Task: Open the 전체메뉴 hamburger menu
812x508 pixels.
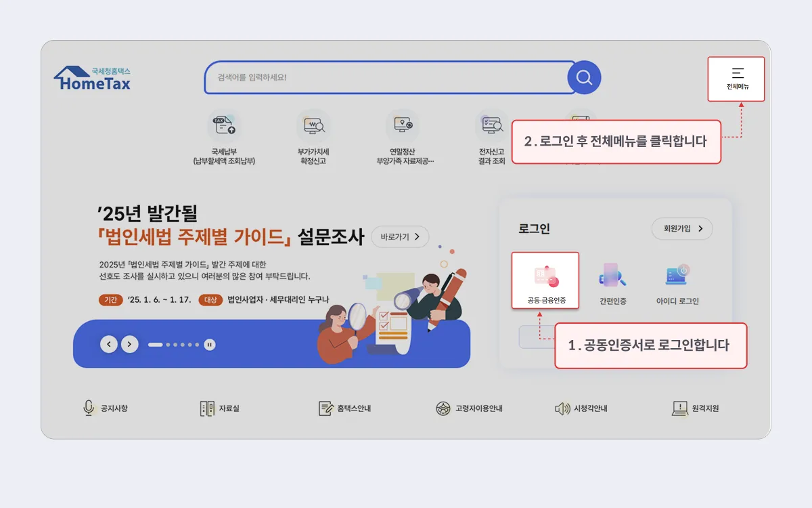Action: point(736,79)
